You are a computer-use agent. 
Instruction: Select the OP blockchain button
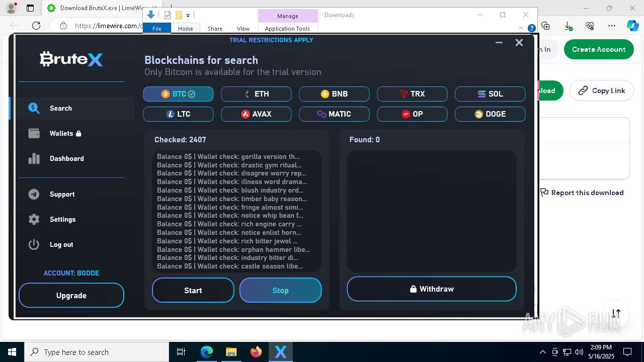pos(412,114)
